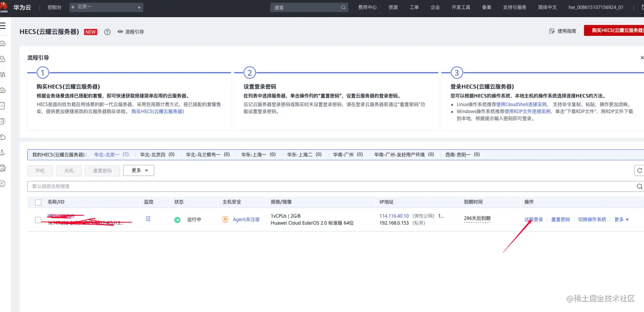Screen dimensions: 644x312
Task: Open the 使用RDP文件连接实例 link
Action: pos(528,111)
